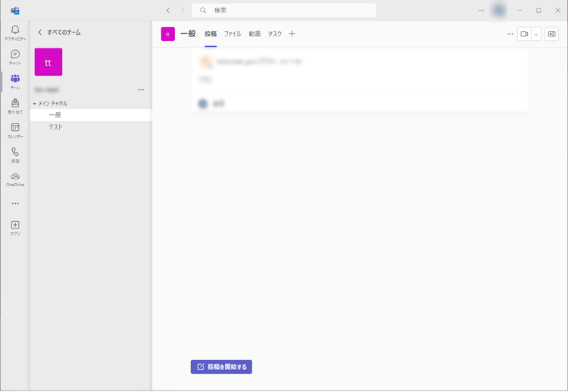Click the 検索 search box

[284, 11]
